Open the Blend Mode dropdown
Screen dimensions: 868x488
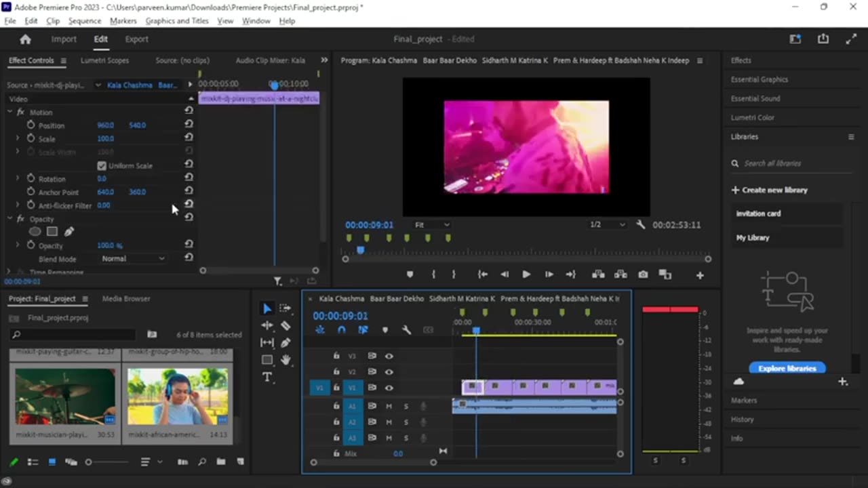[132, 258]
